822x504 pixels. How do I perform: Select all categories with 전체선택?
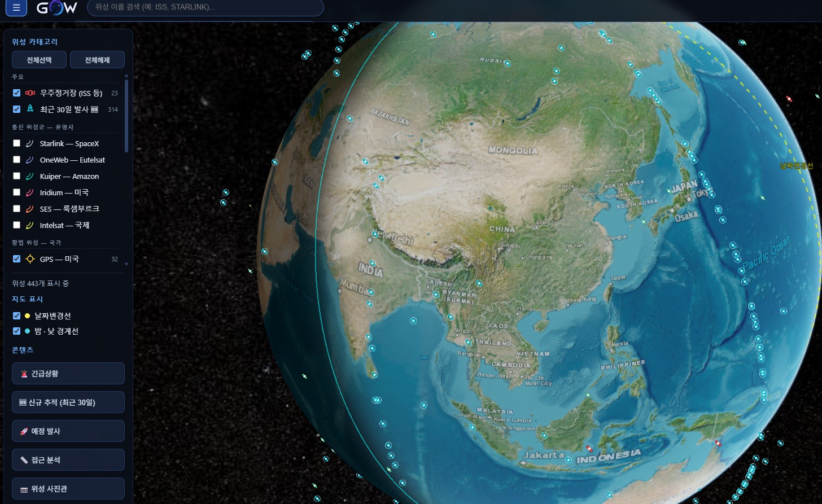(x=40, y=60)
